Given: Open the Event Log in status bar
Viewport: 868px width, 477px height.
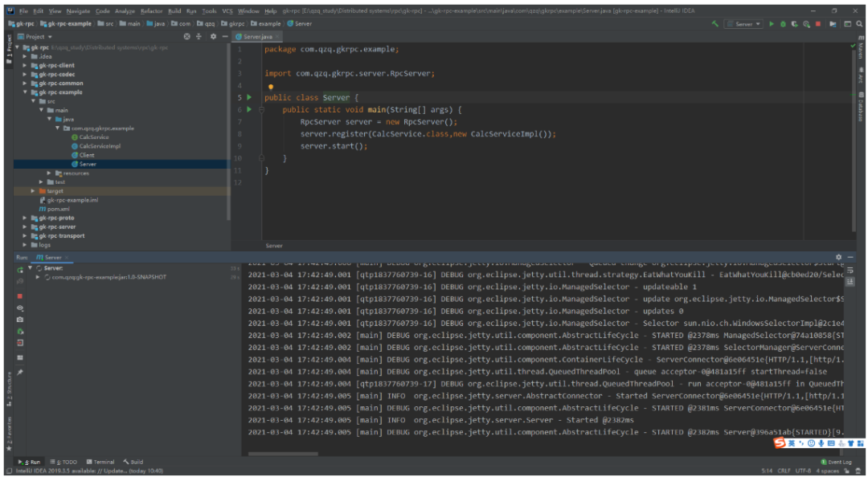Looking at the screenshot, I should (x=836, y=462).
